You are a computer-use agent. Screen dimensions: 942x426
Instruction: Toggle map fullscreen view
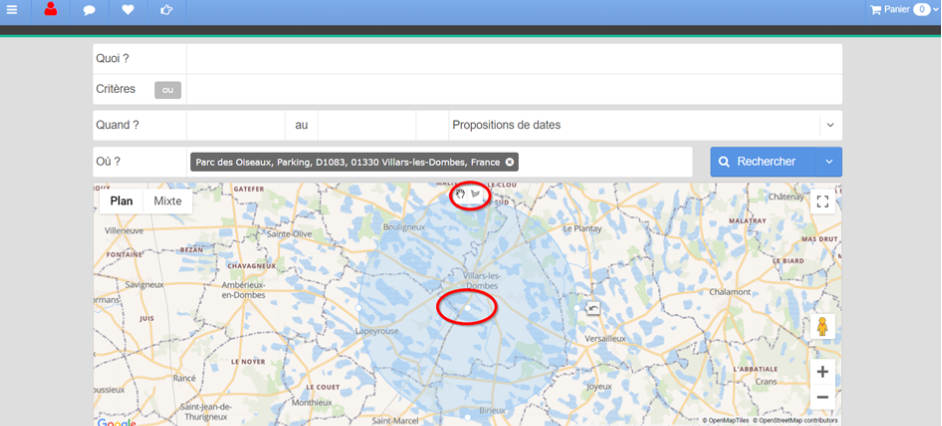click(822, 201)
